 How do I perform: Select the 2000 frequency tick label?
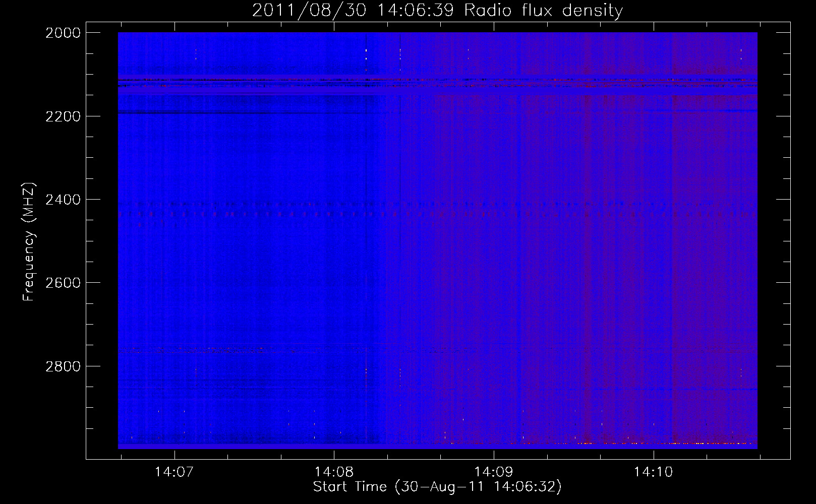tap(63, 33)
